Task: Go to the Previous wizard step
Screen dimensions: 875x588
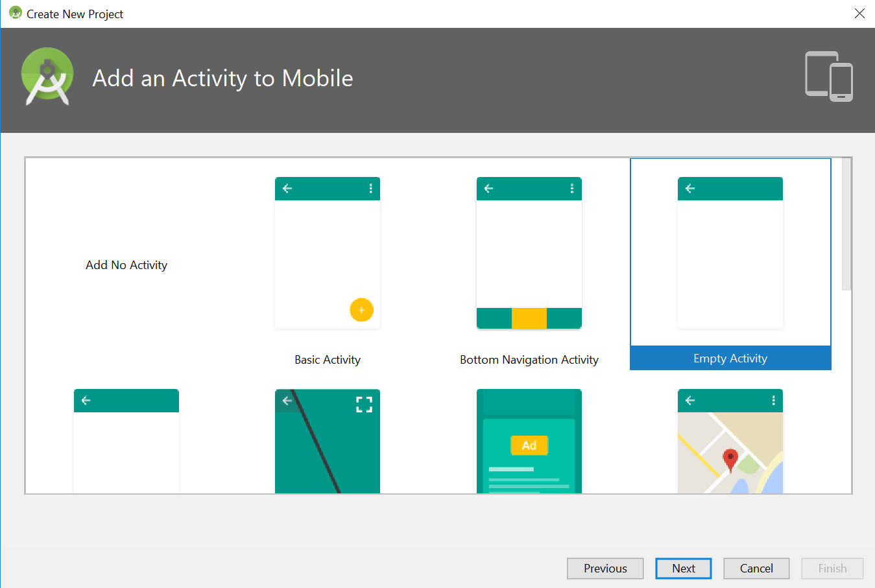Action: pos(605,569)
